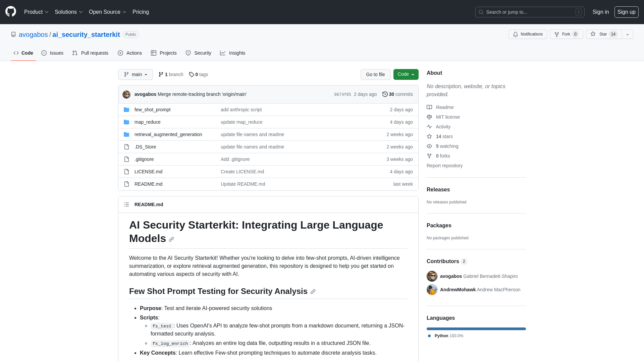Viewport: 644px width, 362px height.
Task: Click the link anchor icon after main heading
Action: (x=171, y=239)
